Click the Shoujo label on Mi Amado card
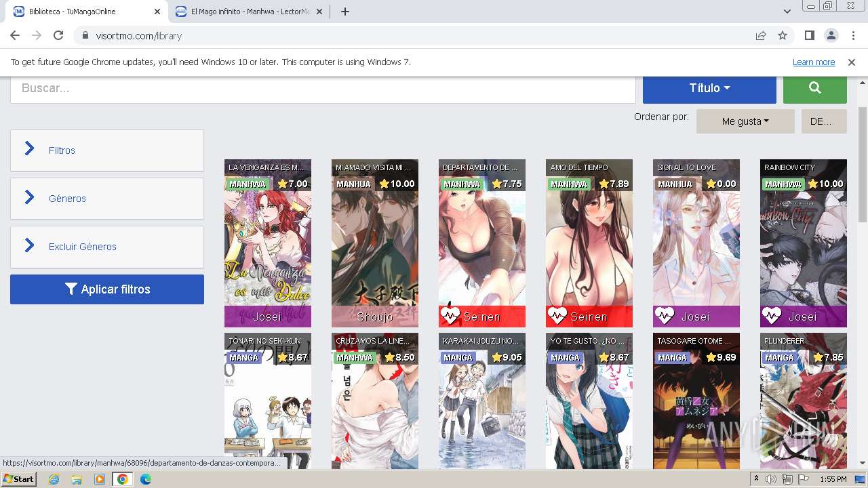868x488 pixels. 375,317
